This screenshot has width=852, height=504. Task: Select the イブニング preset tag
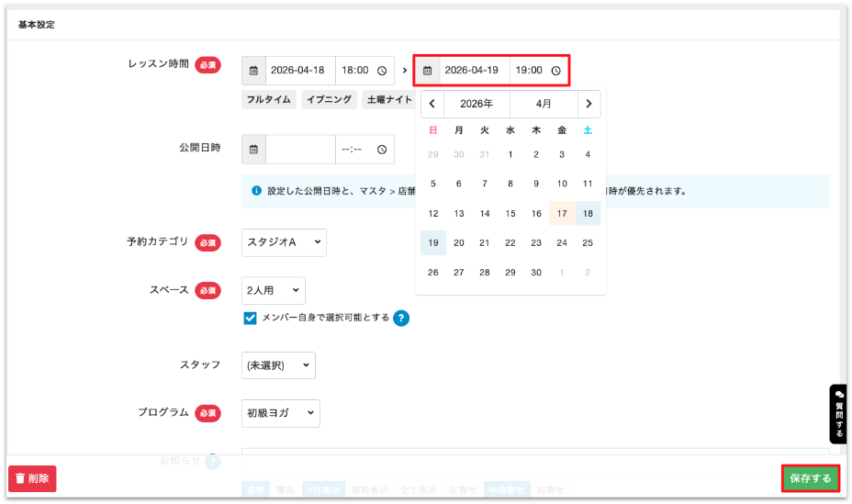[x=330, y=100]
